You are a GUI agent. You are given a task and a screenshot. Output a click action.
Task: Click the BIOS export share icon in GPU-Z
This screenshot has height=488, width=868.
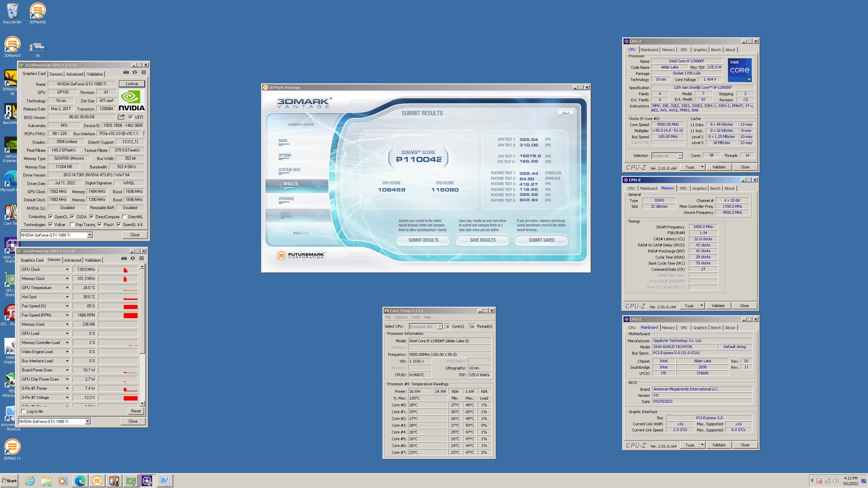coord(121,117)
